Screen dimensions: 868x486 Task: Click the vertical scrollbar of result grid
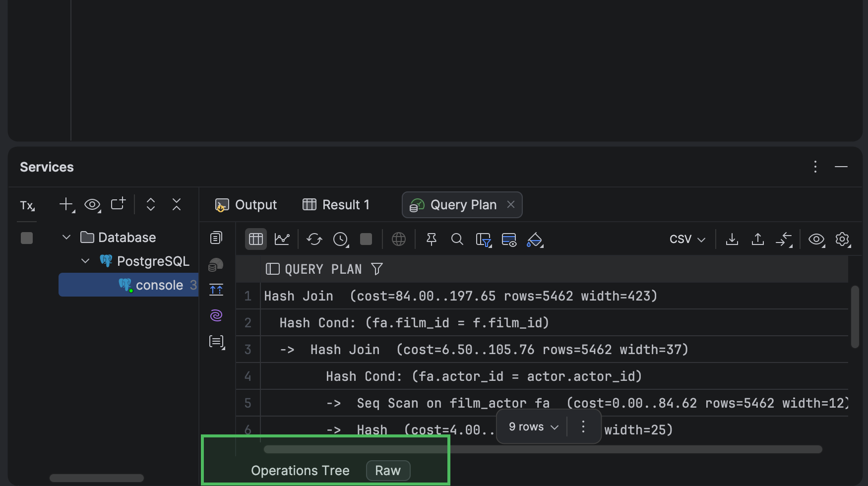[855, 317]
